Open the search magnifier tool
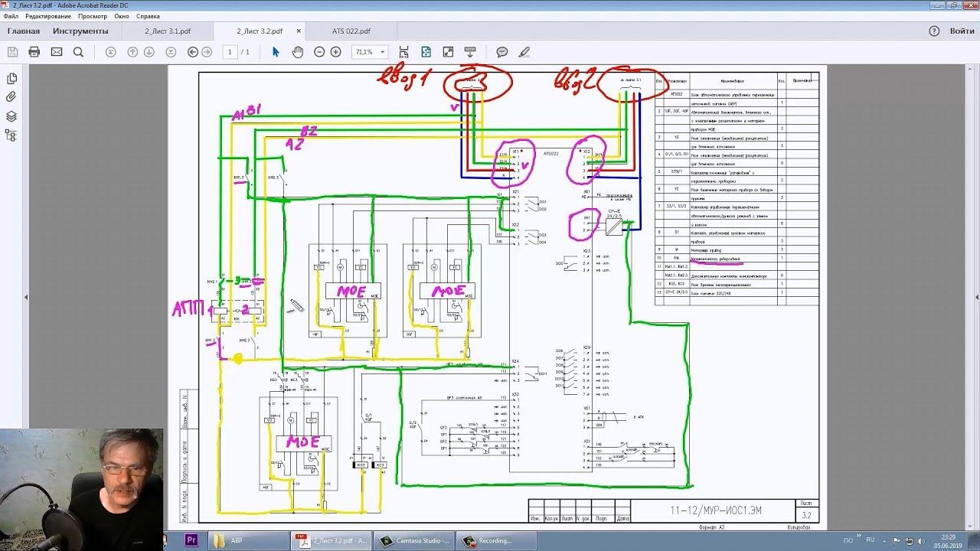Image resolution: width=980 pixels, height=551 pixels. 78,52
